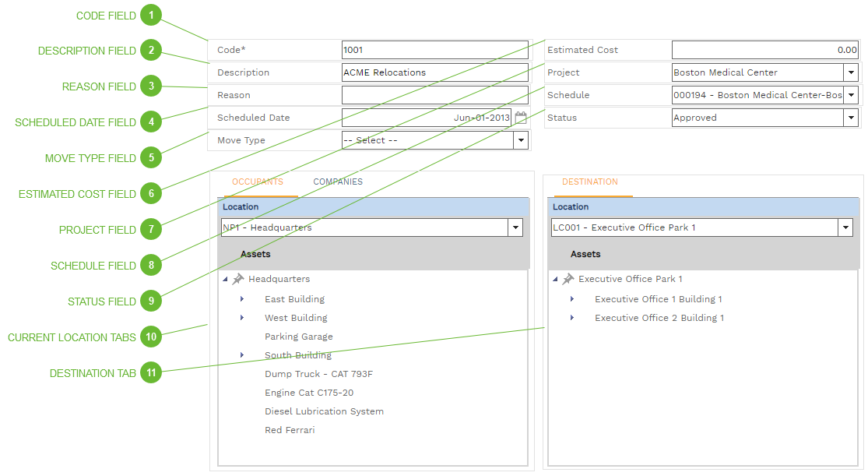Select the Destination tab
Viewport: 868px width, 476px height.
click(589, 182)
